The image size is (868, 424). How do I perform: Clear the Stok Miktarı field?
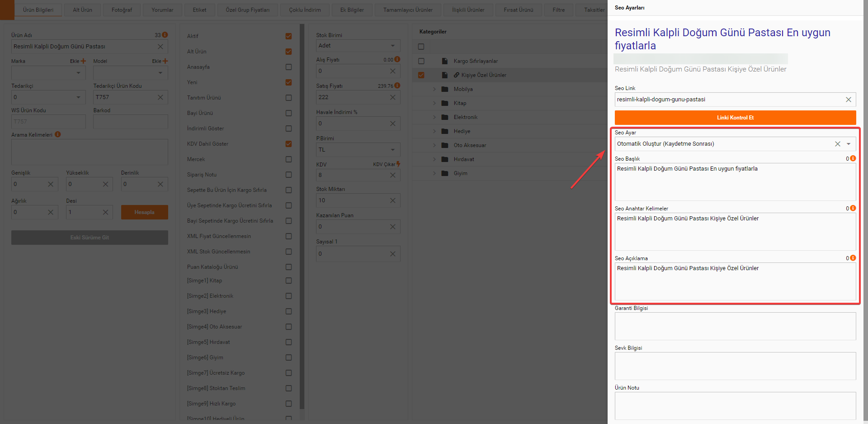(x=393, y=200)
